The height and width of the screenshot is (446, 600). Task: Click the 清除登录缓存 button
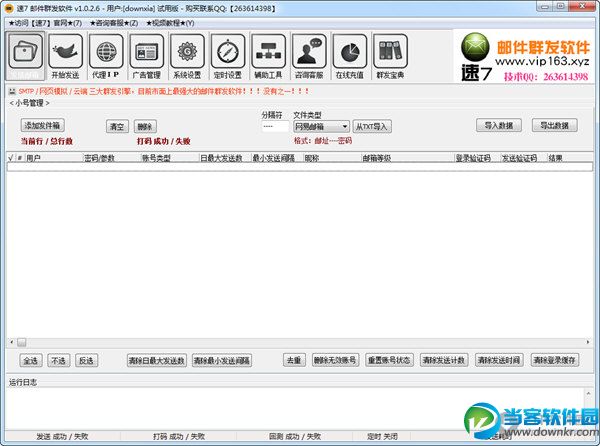point(555,360)
